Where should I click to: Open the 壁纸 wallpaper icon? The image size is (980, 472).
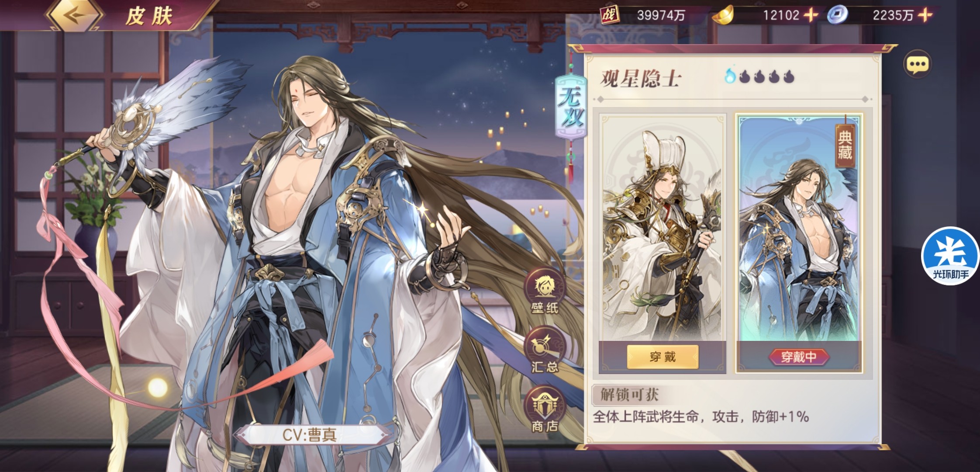point(545,292)
